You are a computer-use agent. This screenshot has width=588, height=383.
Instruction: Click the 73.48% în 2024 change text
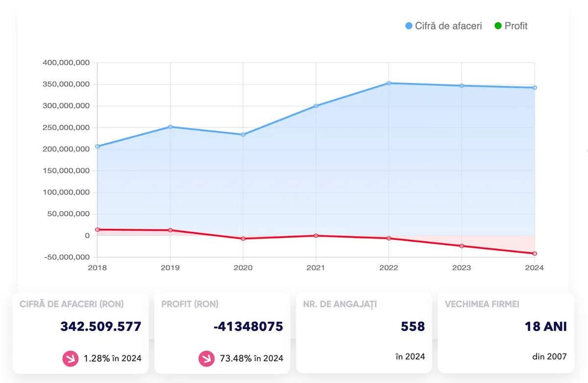(251, 358)
